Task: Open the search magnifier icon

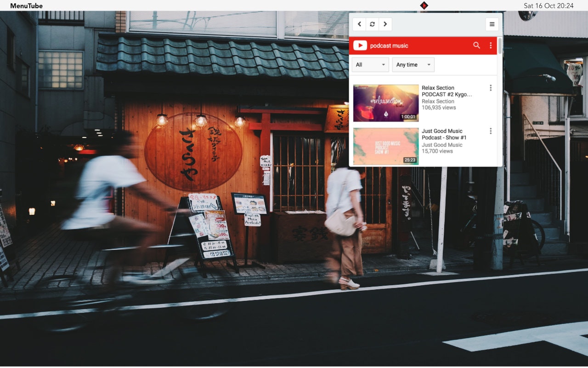Action: [x=476, y=45]
